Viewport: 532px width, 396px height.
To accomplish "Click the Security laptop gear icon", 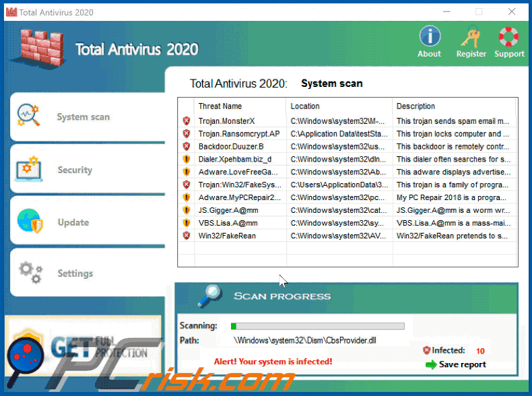I will click(x=29, y=168).
